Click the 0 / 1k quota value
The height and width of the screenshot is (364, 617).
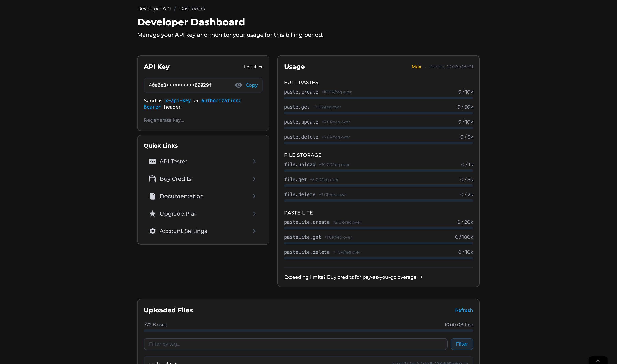tap(467, 165)
